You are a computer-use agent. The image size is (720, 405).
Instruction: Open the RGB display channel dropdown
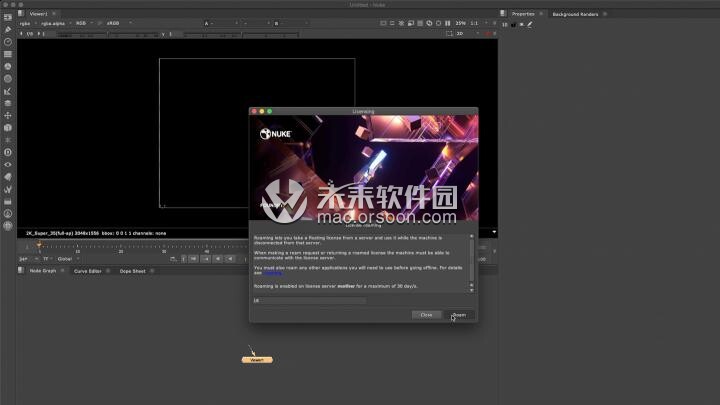click(x=84, y=23)
